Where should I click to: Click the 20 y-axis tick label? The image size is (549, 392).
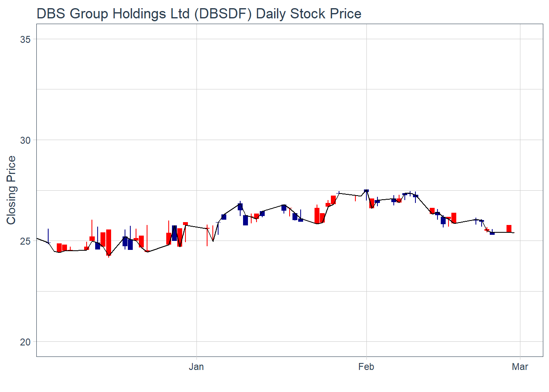click(x=25, y=342)
